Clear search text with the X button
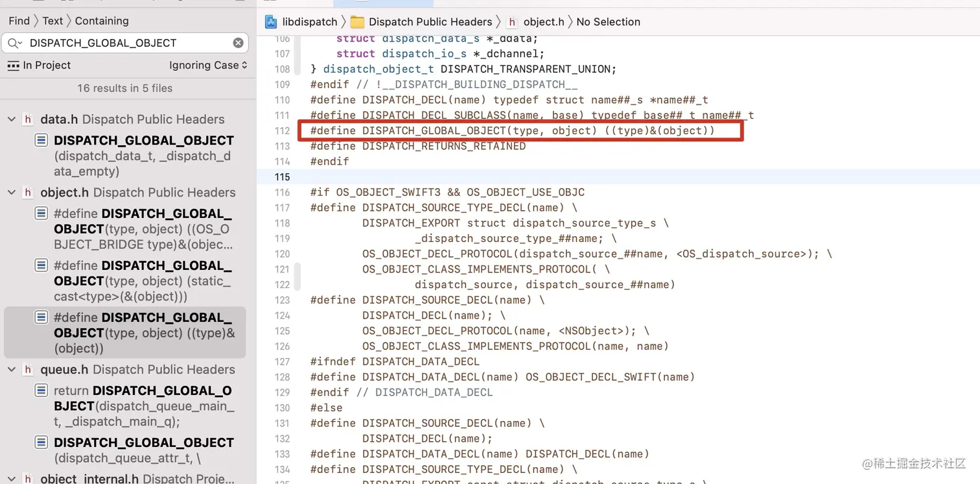The image size is (980, 484). pos(238,43)
